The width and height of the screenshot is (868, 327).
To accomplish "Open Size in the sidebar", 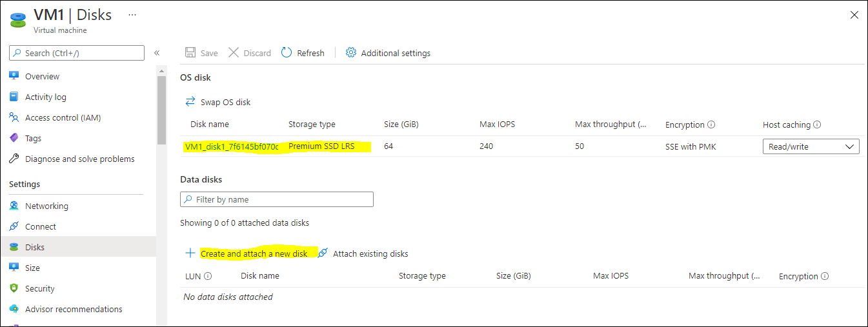I will point(32,268).
